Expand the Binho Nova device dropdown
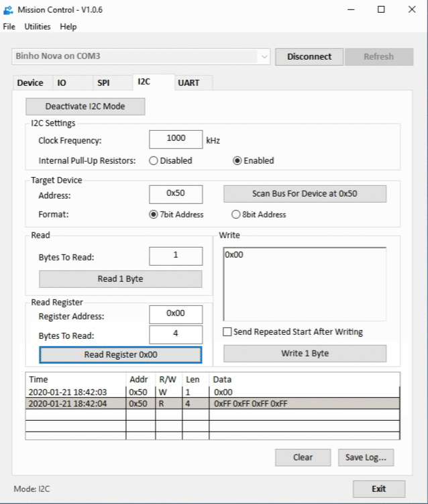 click(x=264, y=57)
